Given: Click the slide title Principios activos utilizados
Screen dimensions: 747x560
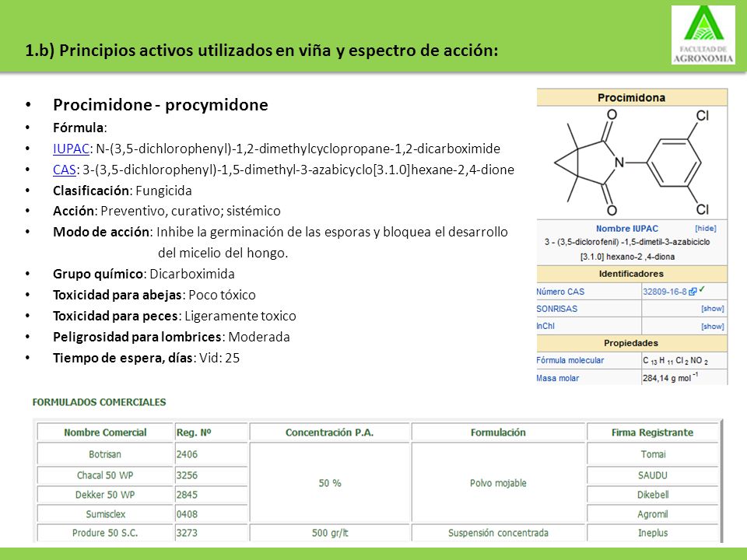Looking at the screenshot, I should 261,51.
